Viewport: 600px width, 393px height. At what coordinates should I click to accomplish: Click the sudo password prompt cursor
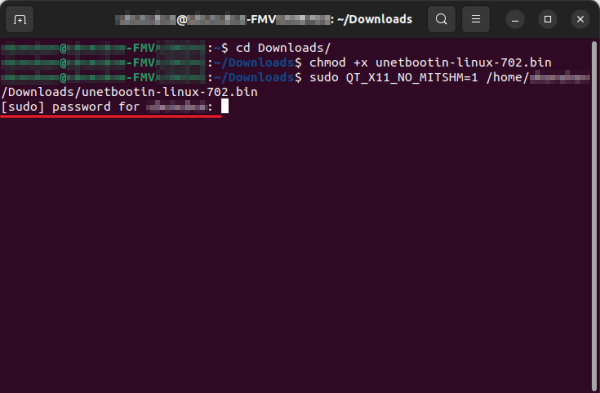(x=225, y=106)
